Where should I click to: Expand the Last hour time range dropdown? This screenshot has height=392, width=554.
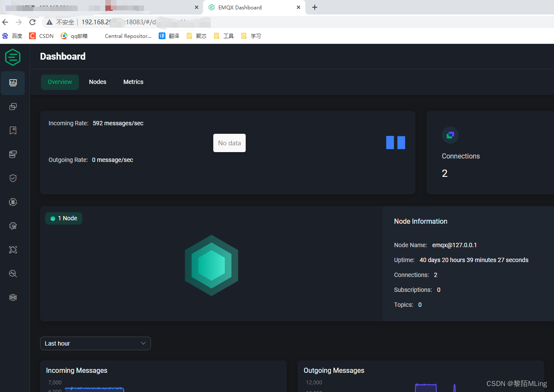96,343
